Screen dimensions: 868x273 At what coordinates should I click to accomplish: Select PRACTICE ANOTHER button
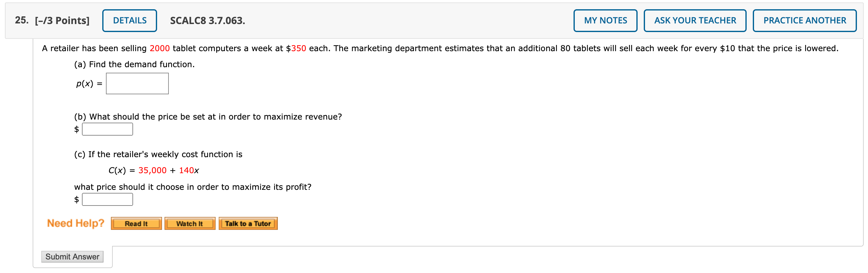click(804, 21)
